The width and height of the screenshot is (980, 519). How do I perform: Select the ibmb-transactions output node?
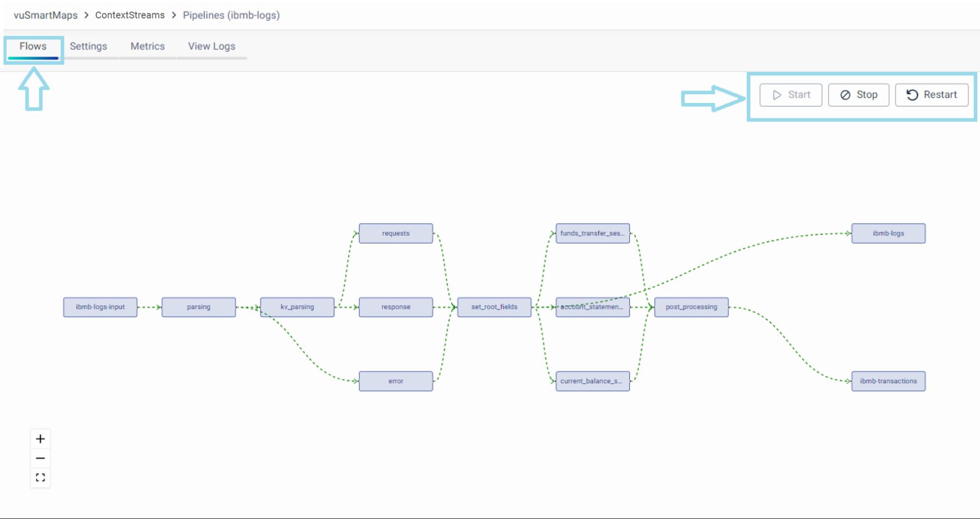(x=888, y=381)
